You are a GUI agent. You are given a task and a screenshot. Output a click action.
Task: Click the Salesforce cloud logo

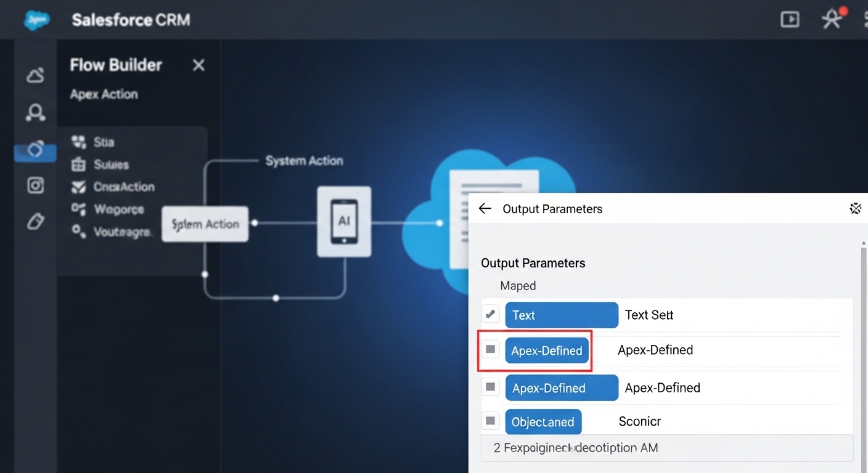tap(37, 19)
